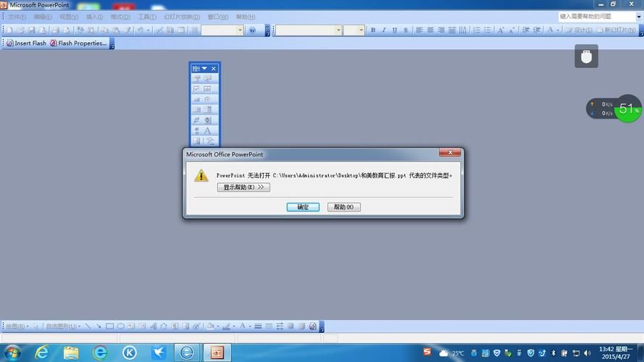Open the 帮助(H) menu in the menu bar

[x=245, y=17]
